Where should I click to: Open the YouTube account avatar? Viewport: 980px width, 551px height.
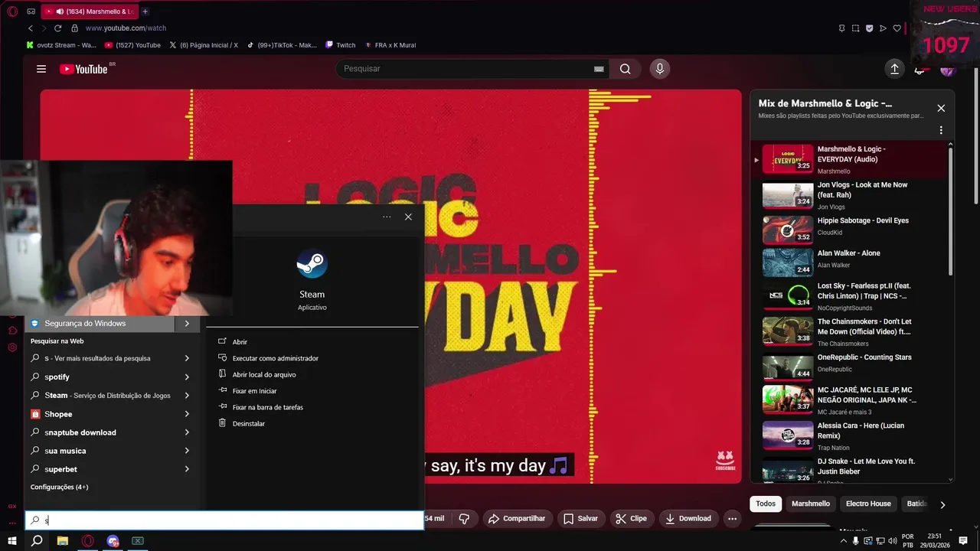pos(948,71)
